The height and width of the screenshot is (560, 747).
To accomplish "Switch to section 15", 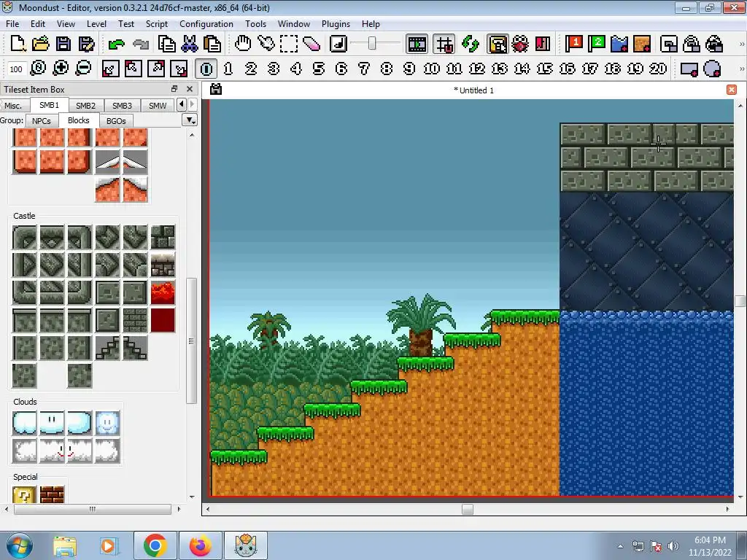I will pyautogui.click(x=544, y=69).
